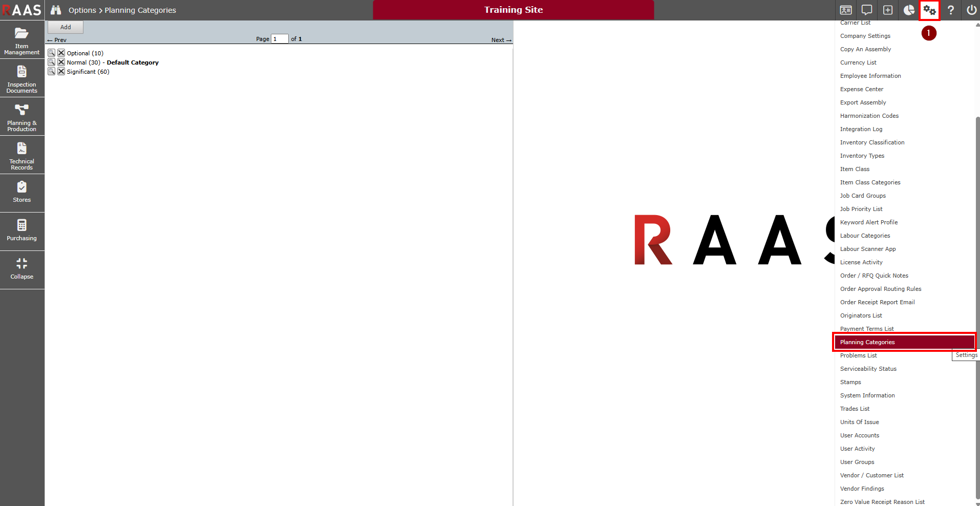Collapse the left sidebar
This screenshot has width=980, height=506.
point(22,269)
